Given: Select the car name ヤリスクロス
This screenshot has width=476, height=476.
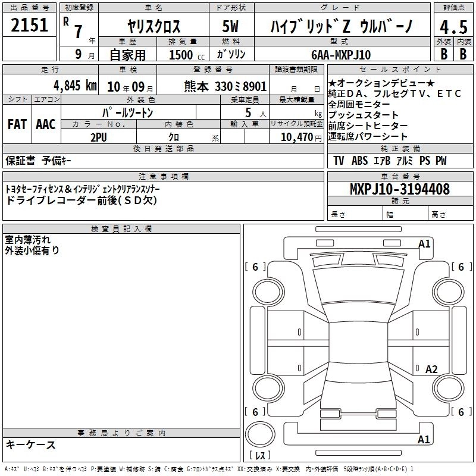Looking at the screenshot, I should 154,26.
